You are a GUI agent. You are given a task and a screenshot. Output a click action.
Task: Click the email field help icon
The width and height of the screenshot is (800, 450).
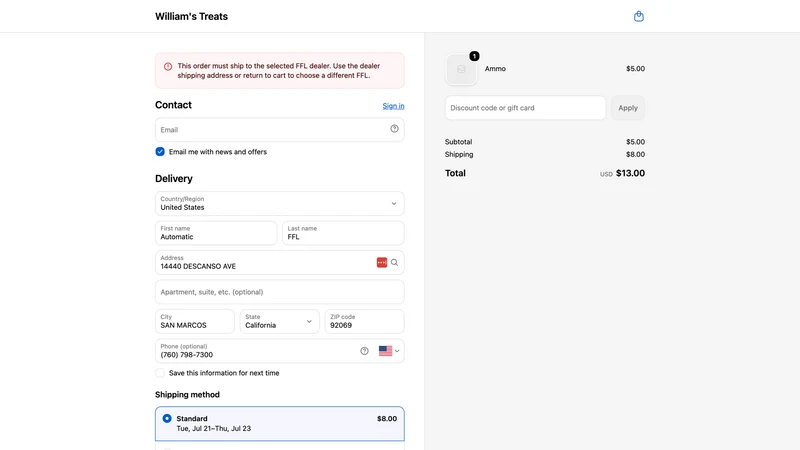[x=394, y=129]
